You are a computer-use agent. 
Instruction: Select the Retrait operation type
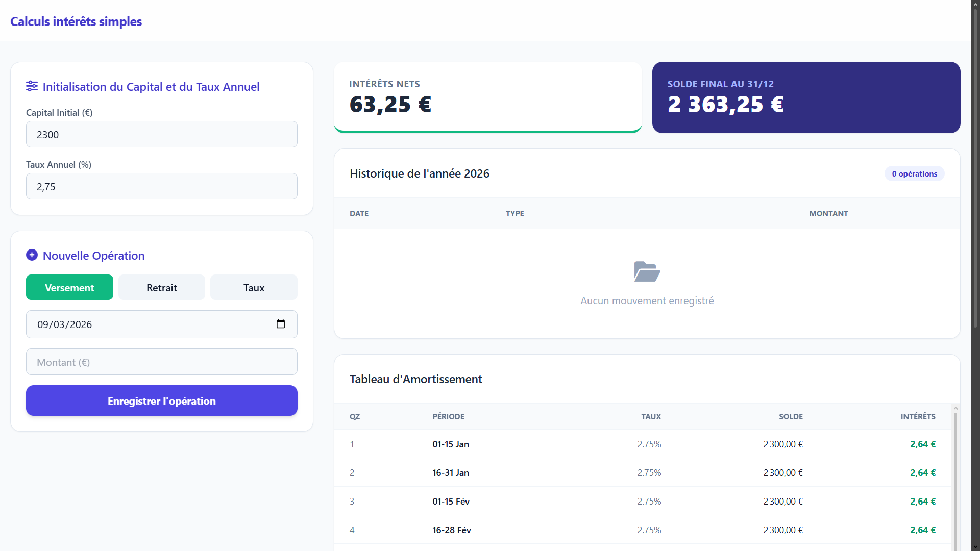tap(162, 288)
